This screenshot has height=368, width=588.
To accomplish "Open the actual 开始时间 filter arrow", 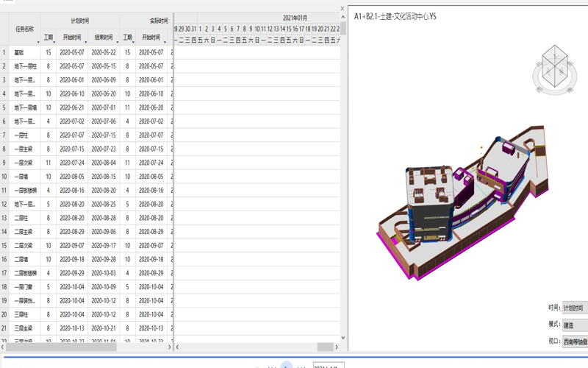I will pyautogui.click(x=165, y=43).
